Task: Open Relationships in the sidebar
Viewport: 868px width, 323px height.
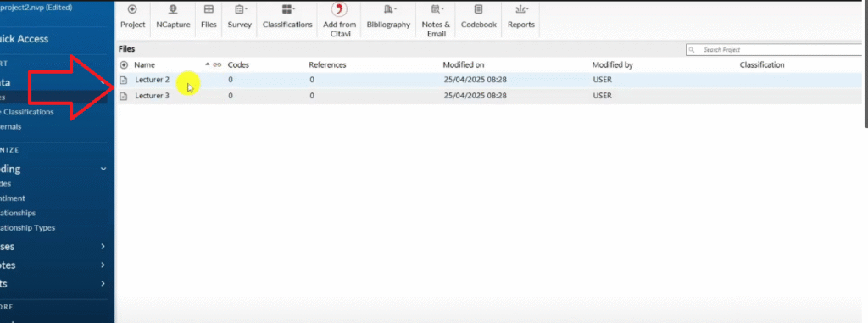Action: [x=18, y=213]
